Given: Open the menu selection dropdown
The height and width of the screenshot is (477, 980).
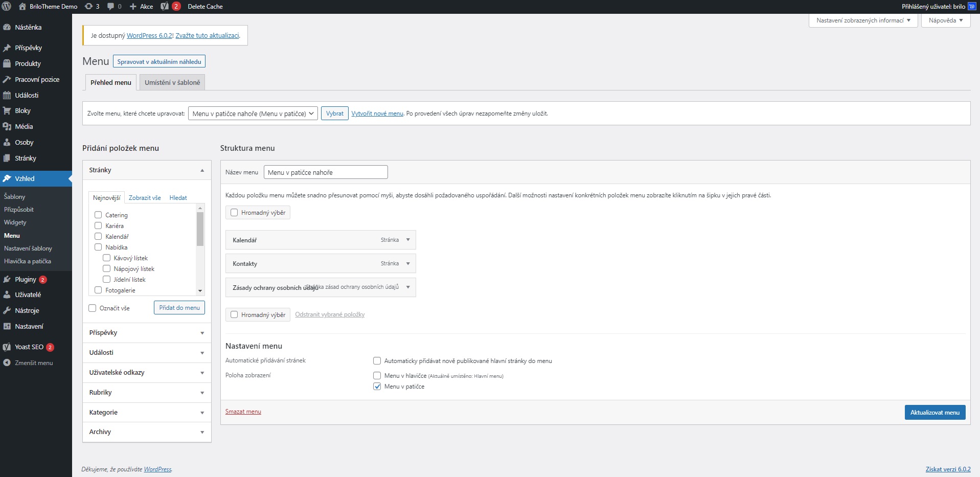Looking at the screenshot, I should click(x=253, y=113).
